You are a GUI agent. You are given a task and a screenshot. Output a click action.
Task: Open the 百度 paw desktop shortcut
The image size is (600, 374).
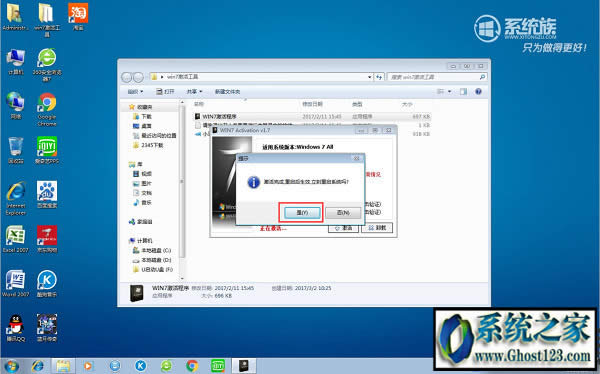[47, 194]
